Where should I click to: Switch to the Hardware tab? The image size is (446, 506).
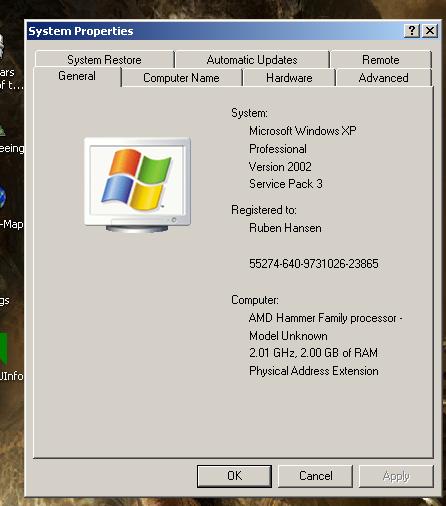pyautogui.click(x=289, y=78)
